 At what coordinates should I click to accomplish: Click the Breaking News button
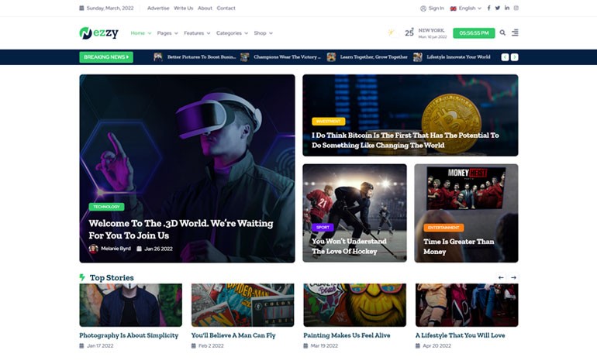click(x=106, y=57)
